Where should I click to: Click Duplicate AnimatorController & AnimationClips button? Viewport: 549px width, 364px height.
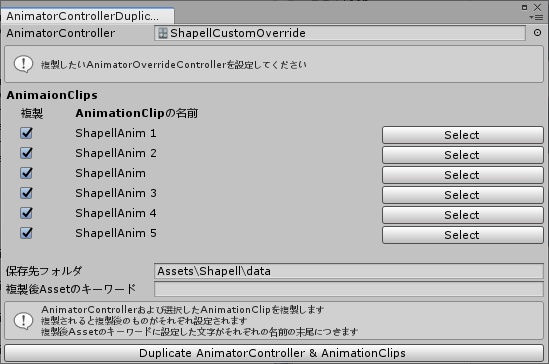point(274,353)
